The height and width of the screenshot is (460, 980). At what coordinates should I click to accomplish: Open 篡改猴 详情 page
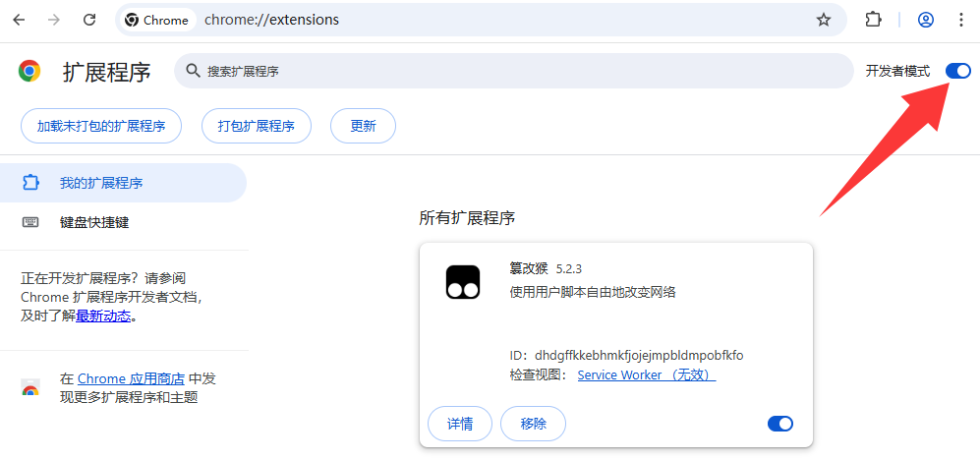tap(460, 424)
